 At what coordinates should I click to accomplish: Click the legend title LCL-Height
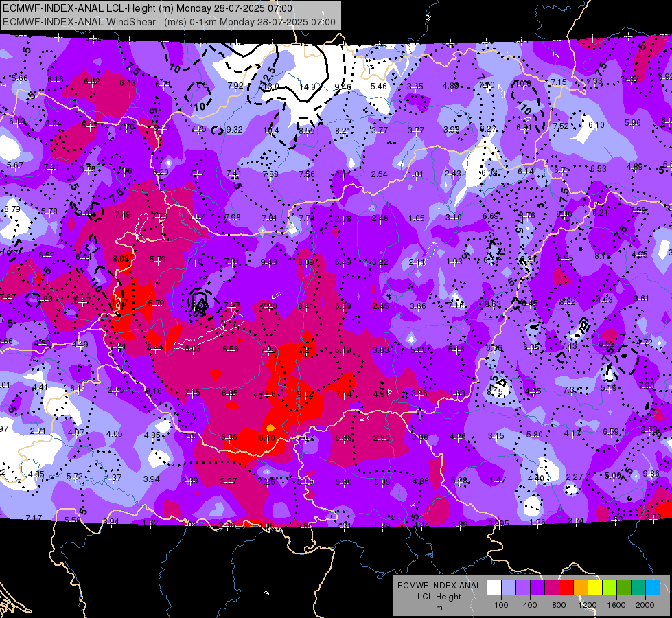pos(439,597)
